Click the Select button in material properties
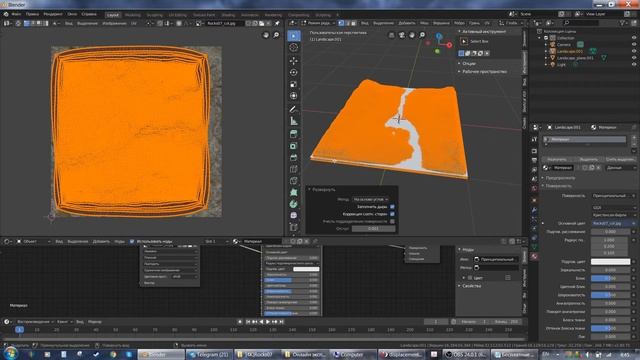 (x=588, y=159)
